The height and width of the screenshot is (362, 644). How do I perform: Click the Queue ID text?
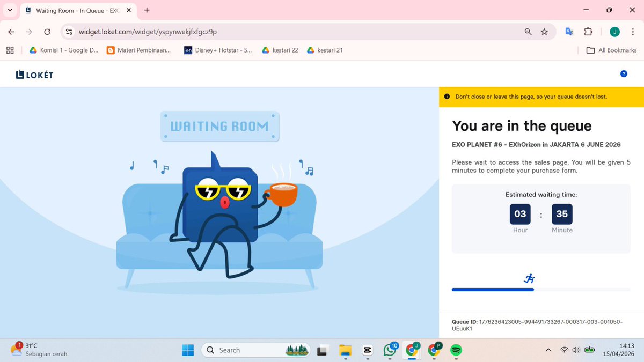[x=537, y=325]
